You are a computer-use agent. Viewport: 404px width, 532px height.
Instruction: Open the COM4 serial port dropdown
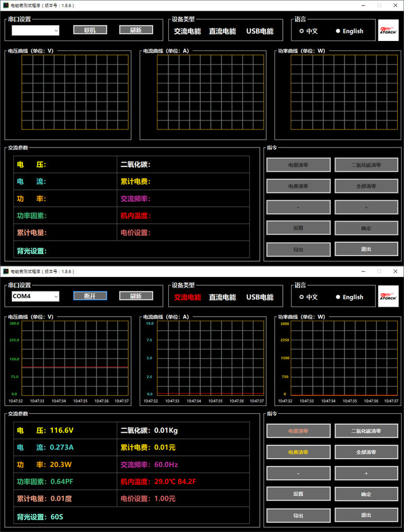(35, 297)
